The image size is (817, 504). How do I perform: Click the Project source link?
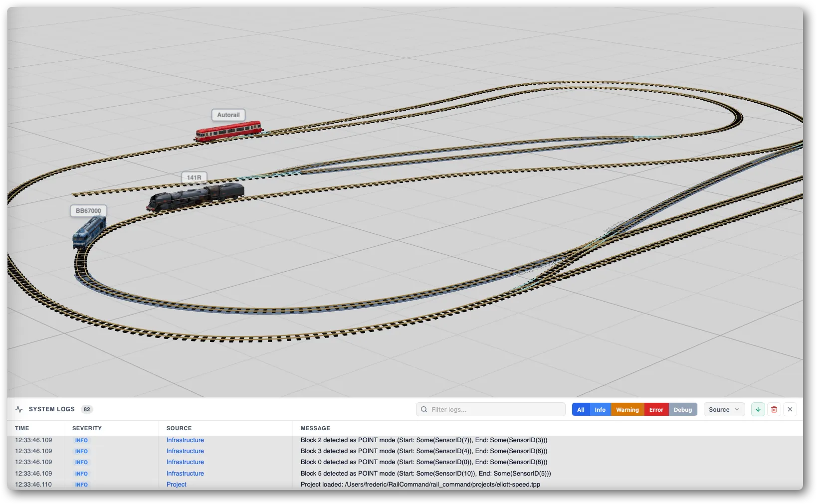tap(177, 485)
